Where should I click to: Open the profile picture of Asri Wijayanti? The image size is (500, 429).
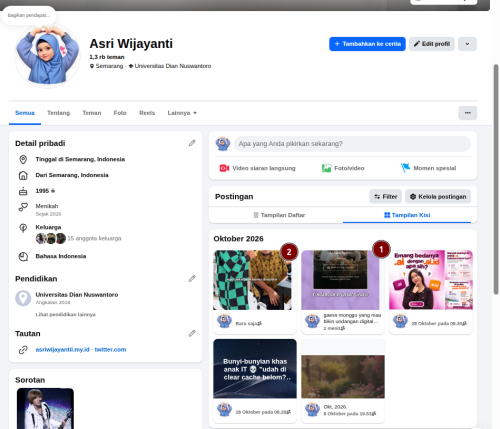tap(47, 56)
